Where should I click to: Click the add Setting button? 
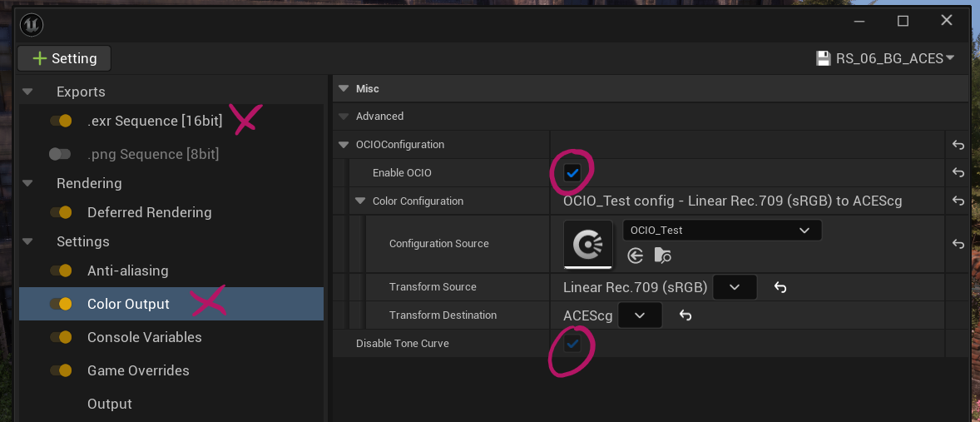64,58
